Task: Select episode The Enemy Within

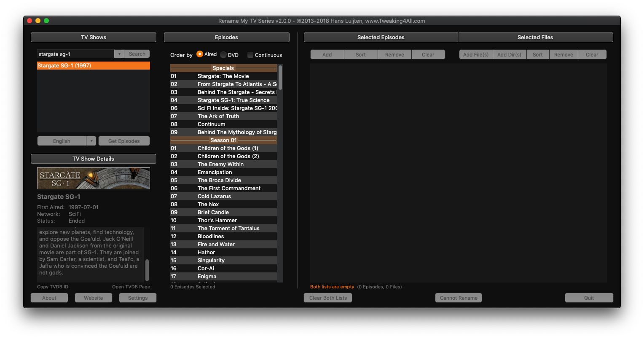Action: [x=223, y=164]
